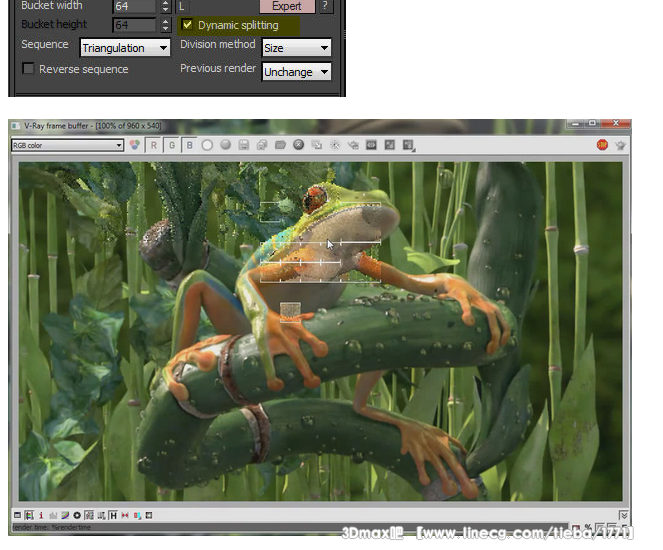
Task: Link VFB to PDPlayer icon
Action: pyautogui.click(x=371, y=145)
